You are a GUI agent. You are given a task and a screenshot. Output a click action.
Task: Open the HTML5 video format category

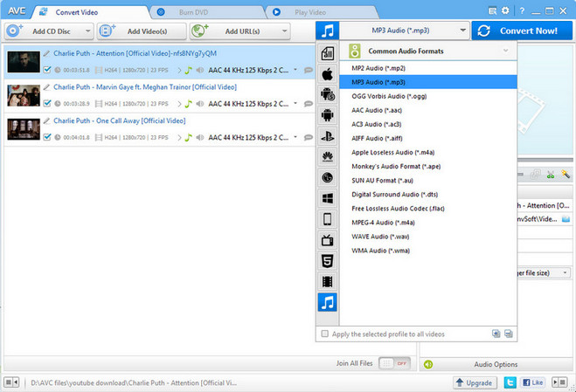coord(327,261)
